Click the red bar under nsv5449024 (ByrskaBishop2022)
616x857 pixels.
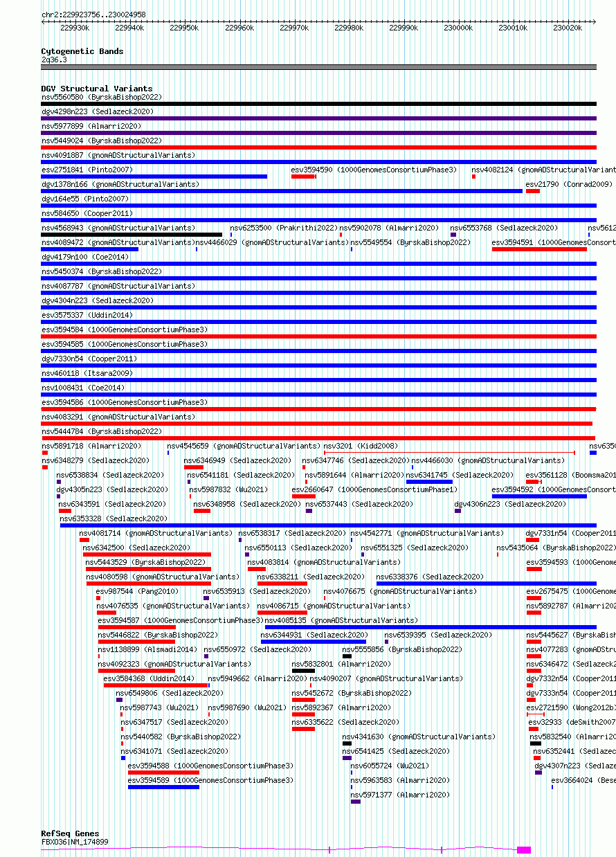(x=318, y=147)
